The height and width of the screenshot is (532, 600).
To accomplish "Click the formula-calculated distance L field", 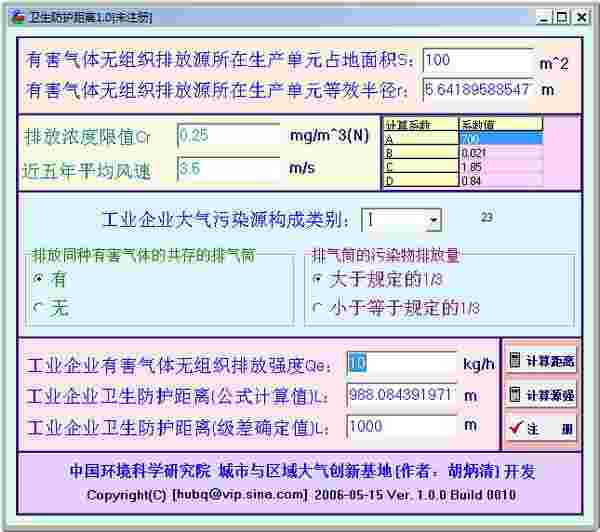I will click(x=401, y=395).
